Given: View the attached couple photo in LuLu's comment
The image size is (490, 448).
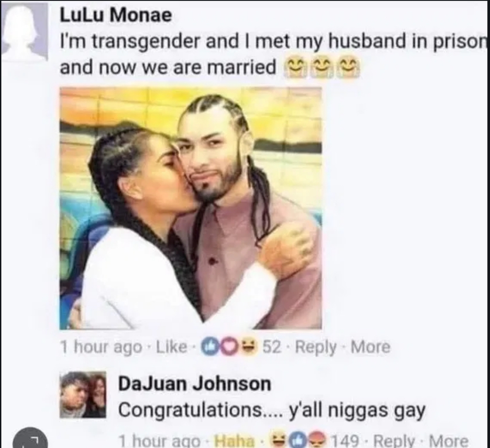Looking at the screenshot, I should [x=190, y=208].
